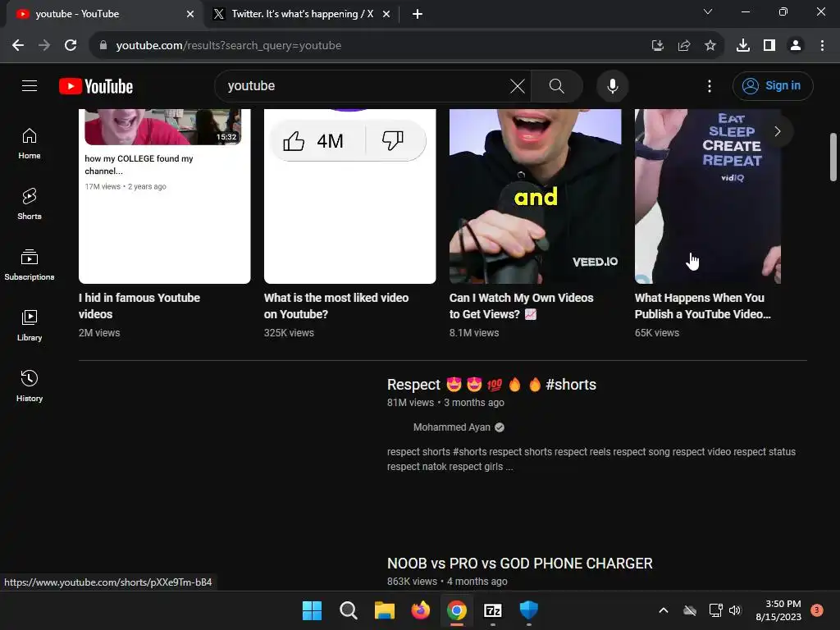Open 'What Happens When You Publish a YouTube Video'
Image resolution: width=840 pixels, height=630 pixels.
(x=703, y=305)
